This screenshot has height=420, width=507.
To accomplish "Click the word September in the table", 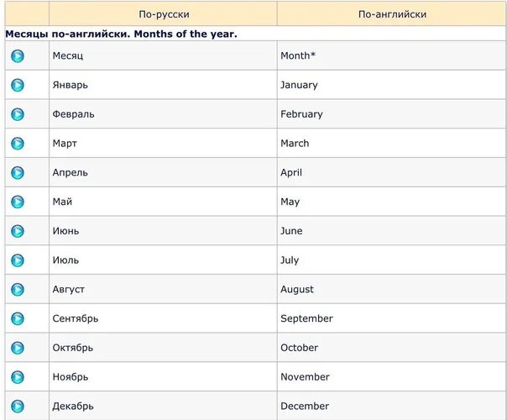I will coord(306,318).
